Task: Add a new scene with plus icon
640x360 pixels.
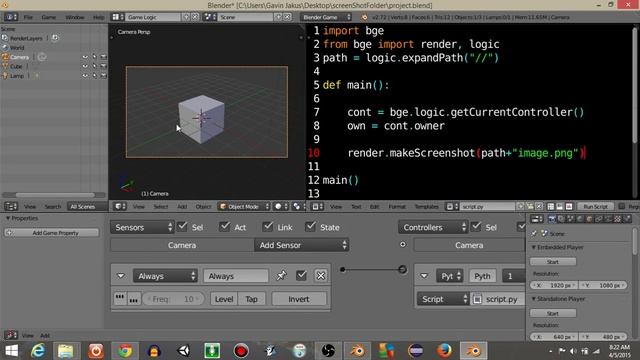Action: [x=279, y=17]
